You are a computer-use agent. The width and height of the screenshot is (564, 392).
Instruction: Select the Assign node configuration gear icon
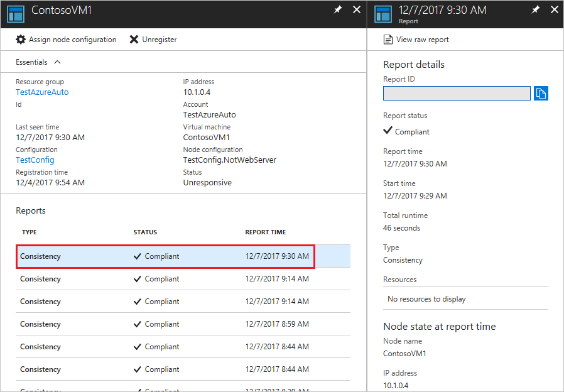point(21,39)
